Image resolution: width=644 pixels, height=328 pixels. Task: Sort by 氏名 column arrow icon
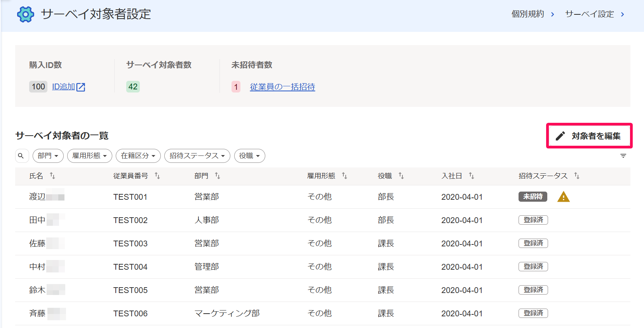coord(52,176)
